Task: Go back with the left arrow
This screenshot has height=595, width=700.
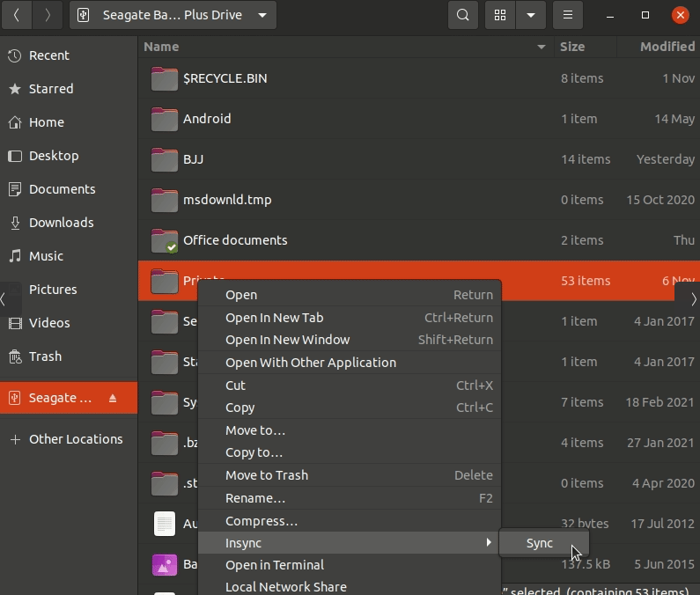Action: (17, 15)
